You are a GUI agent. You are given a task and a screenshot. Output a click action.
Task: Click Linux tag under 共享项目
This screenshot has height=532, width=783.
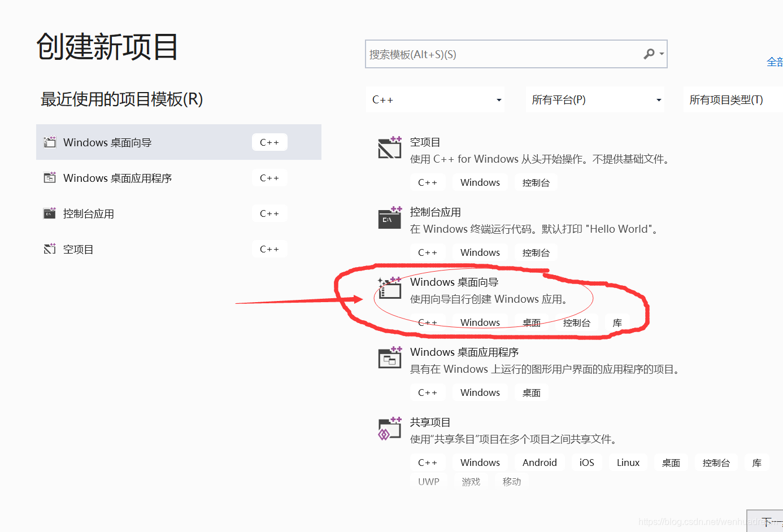(628, 463)
